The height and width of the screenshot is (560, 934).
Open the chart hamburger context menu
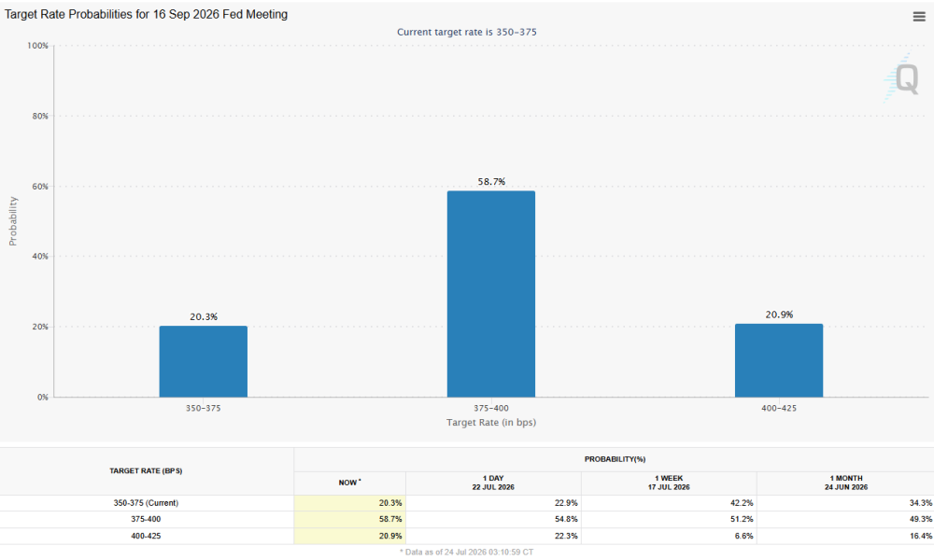(918, 17)
